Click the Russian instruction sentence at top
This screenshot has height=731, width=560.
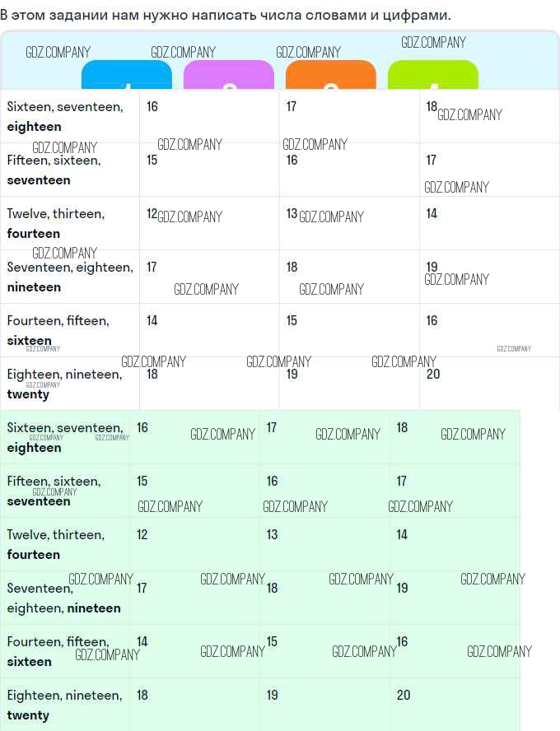pos(226,15)
